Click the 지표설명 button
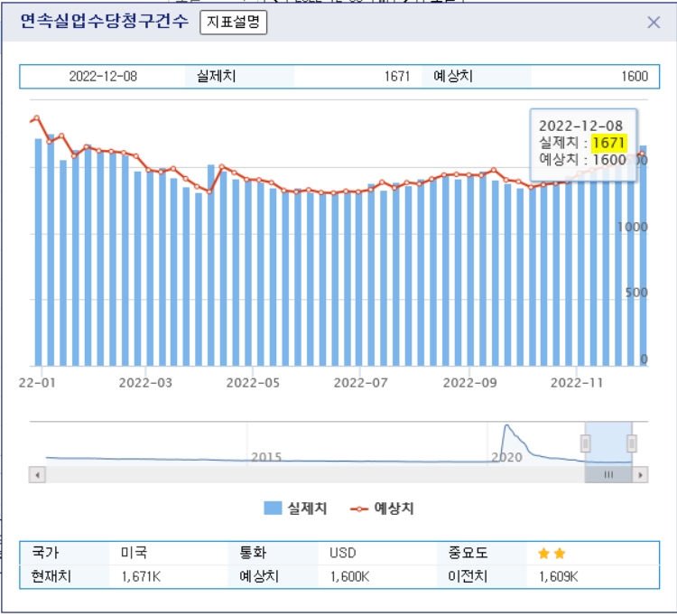Screen dimensions: 677x616 (233, 22)
